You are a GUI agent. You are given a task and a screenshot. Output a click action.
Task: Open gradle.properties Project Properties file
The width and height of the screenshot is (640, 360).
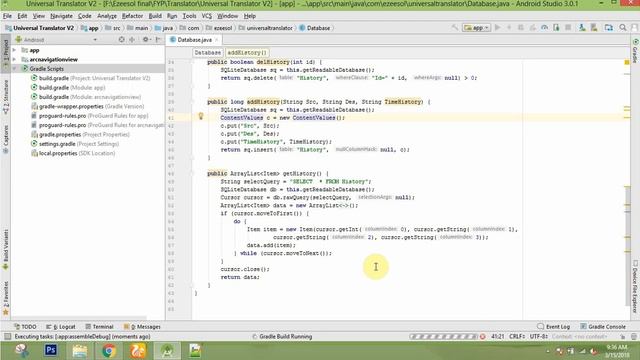pyautogui.click(x=80, y=134)
